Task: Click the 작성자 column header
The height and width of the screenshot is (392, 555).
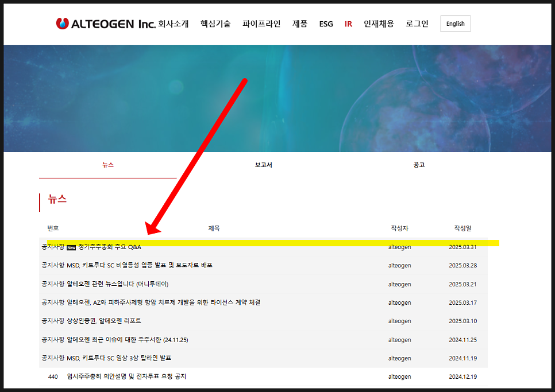Action: [x=400, y=228]
